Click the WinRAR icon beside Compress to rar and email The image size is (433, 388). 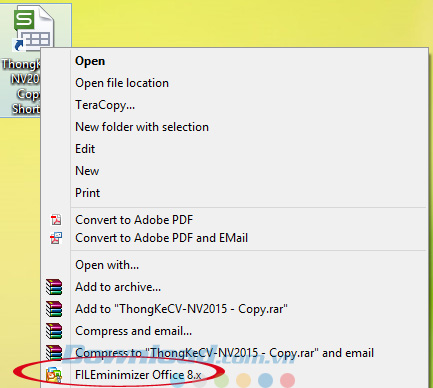54,353
